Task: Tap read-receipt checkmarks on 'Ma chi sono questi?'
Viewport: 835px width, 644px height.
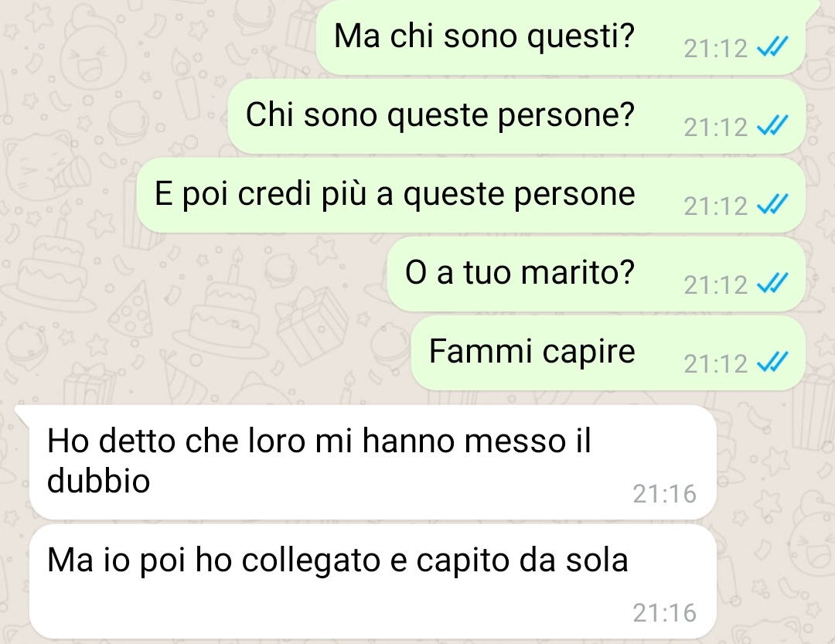Action: click(772, 48)
